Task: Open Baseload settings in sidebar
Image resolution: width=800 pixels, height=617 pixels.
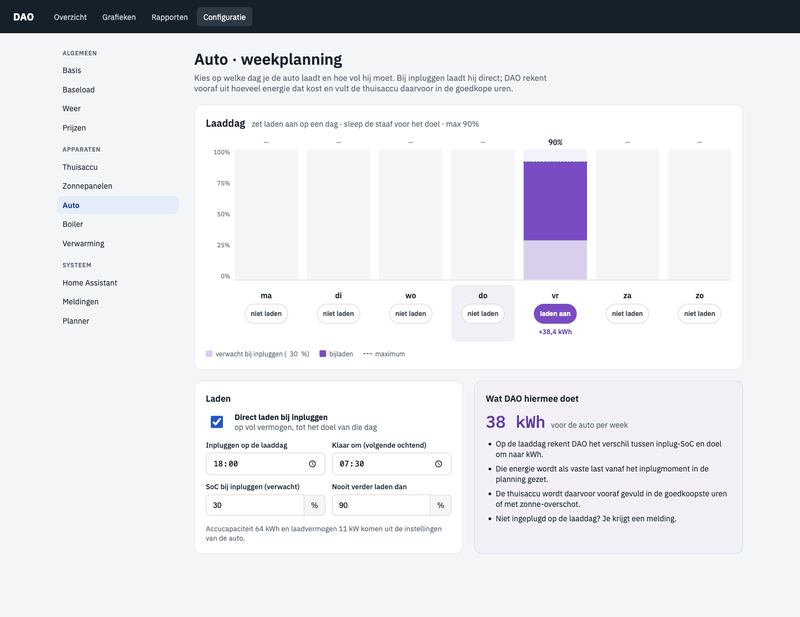Action: [x=117, y=90]
